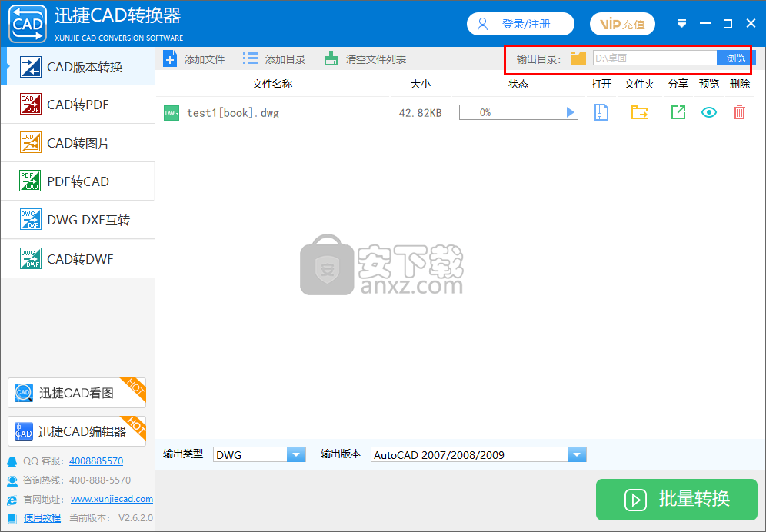The image size is (766, 532).
Task: Click the 添加文件 plus icon
Action: coord(170,59)
